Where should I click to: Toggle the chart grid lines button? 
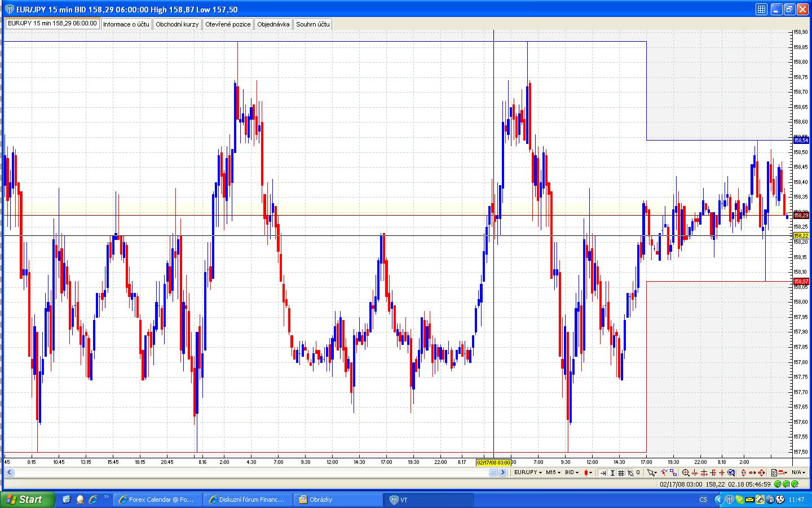click(x=621, y=472)
